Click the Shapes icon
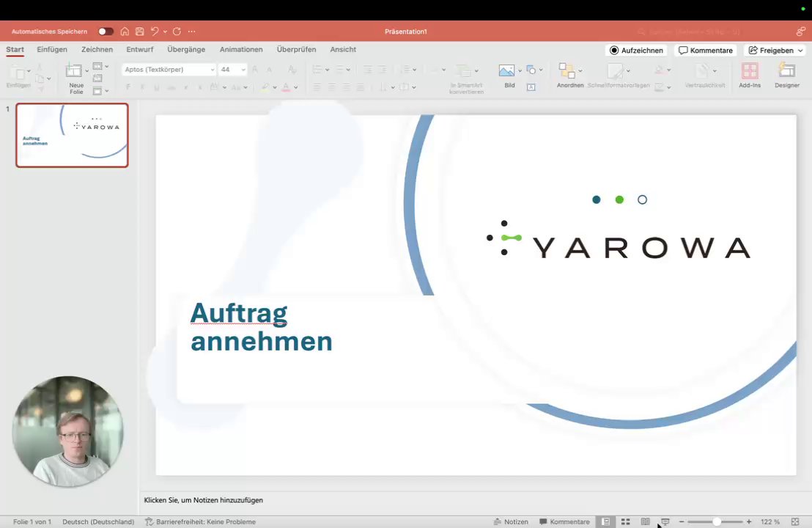Viewport: 812px width, 528px height. pyautogui.click(x=531, y=70)
